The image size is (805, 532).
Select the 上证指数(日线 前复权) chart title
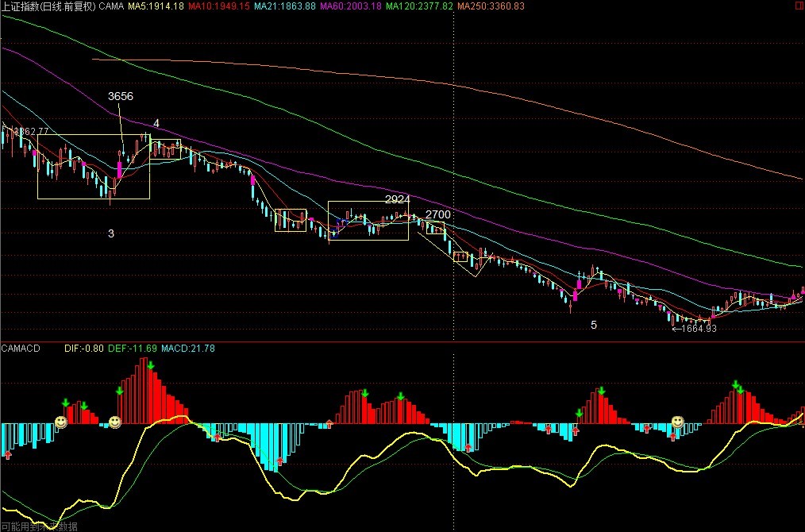tap(48, 6)
